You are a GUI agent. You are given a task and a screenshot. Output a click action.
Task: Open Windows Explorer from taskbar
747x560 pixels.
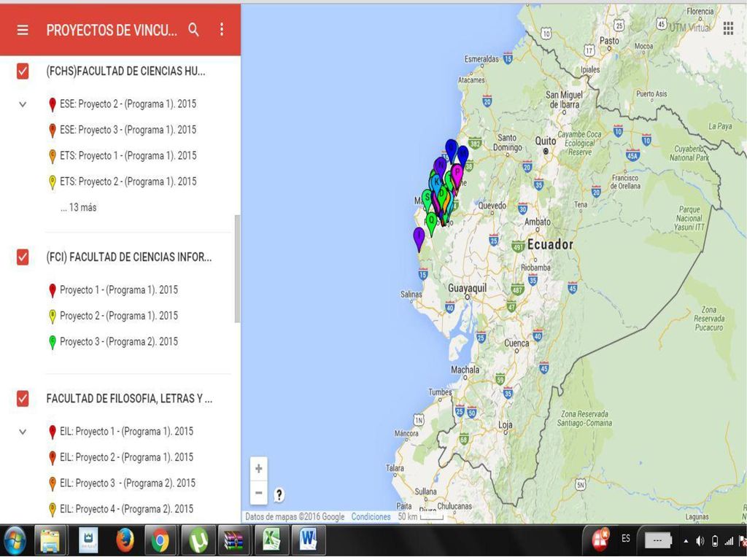[50, 541]
